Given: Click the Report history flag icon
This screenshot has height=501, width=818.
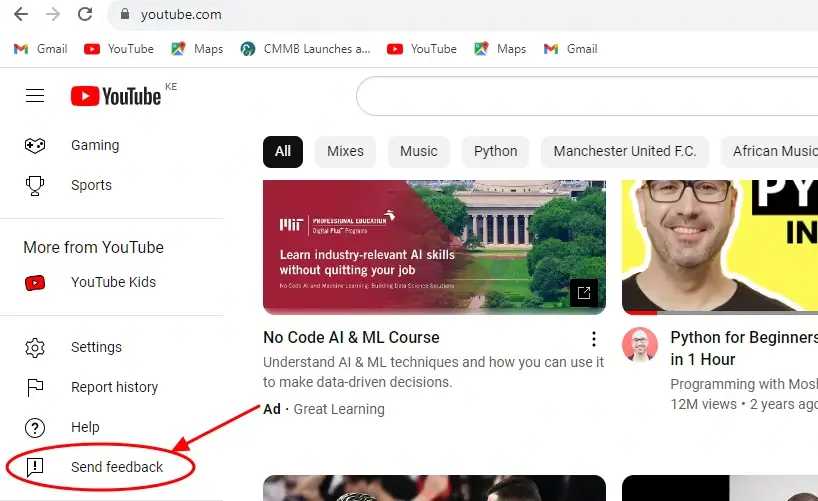Looking at the screenshot, I should [x=35, y=388].
